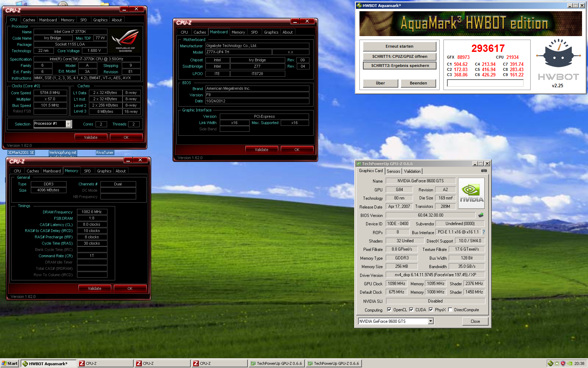
Task: Click the DRAM Frequency 1082.6 MHz value
Action: (x=92, y=212)
